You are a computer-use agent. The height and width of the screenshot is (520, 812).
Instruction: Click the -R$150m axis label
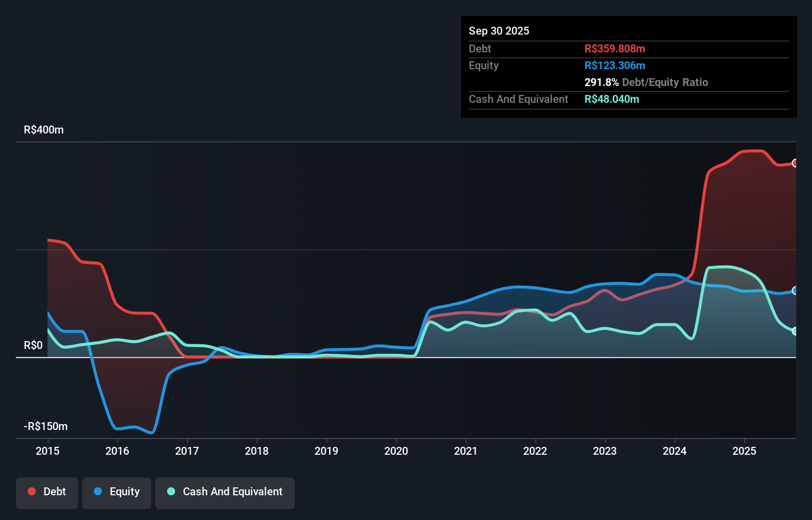45,426
